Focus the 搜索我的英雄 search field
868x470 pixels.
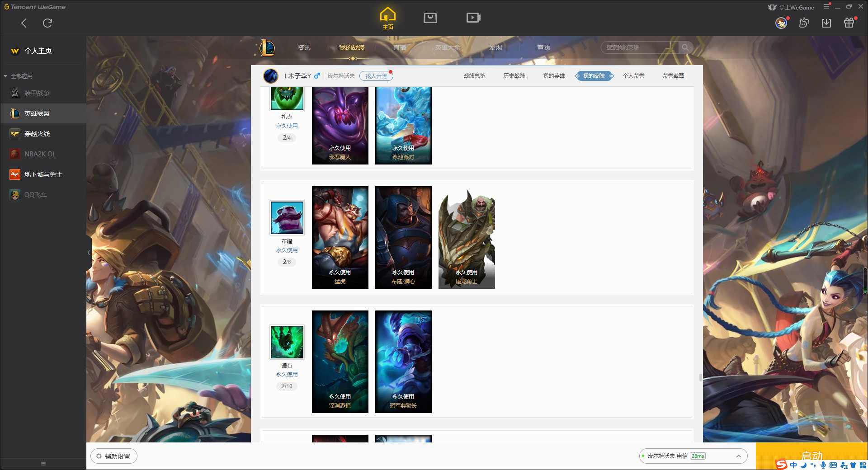click(640, 47)
